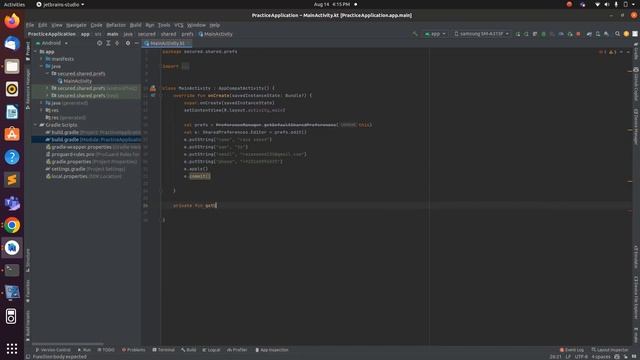
Task: Hide the Project panel with the minus icon
Action: coord(136,43)
